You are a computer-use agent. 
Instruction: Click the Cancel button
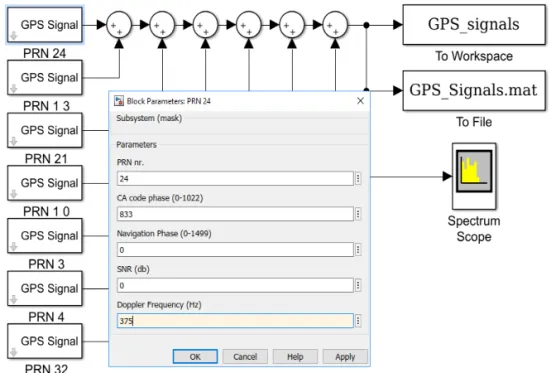pyautogui.click(x=245, y=356)
